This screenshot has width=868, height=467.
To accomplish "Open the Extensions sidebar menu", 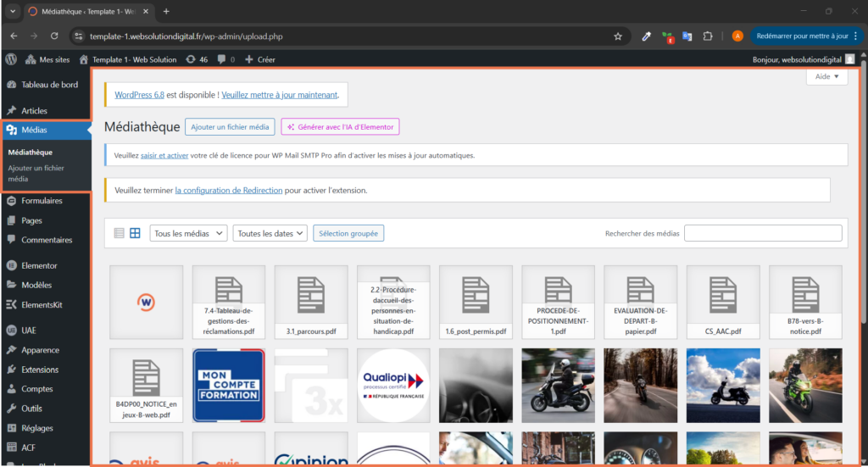I will coord(40,370).
